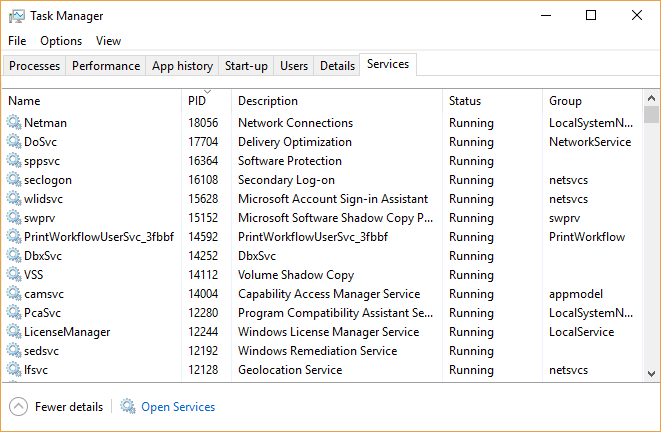Click the Open Services link

(178, 407)
